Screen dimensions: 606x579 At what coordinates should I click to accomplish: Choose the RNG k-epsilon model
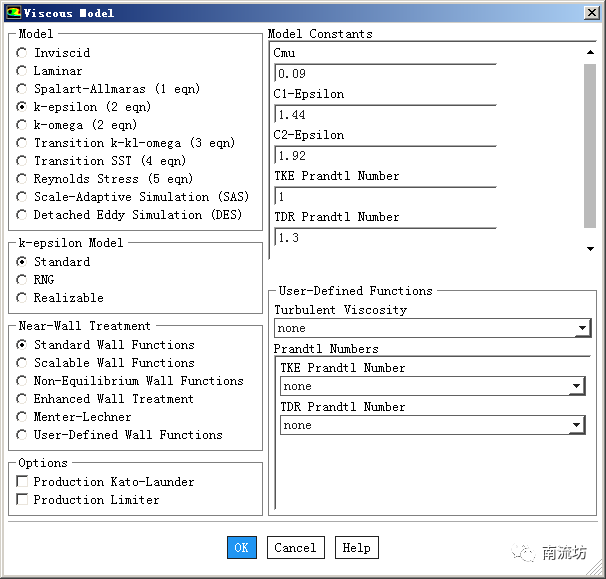click(x=22, y=280)
